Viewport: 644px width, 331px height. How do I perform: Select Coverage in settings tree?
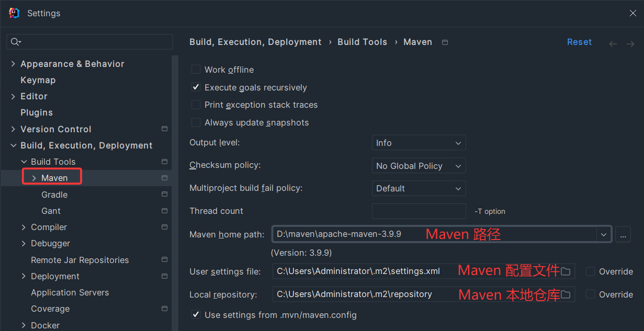coord(50,309)
